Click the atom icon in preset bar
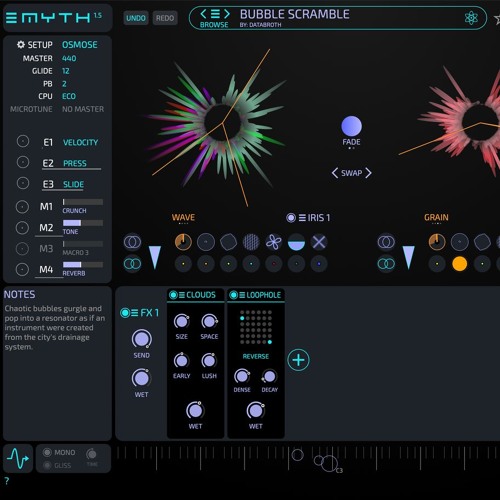This screenshot has width=500, height=500. [x=471, y=18]
